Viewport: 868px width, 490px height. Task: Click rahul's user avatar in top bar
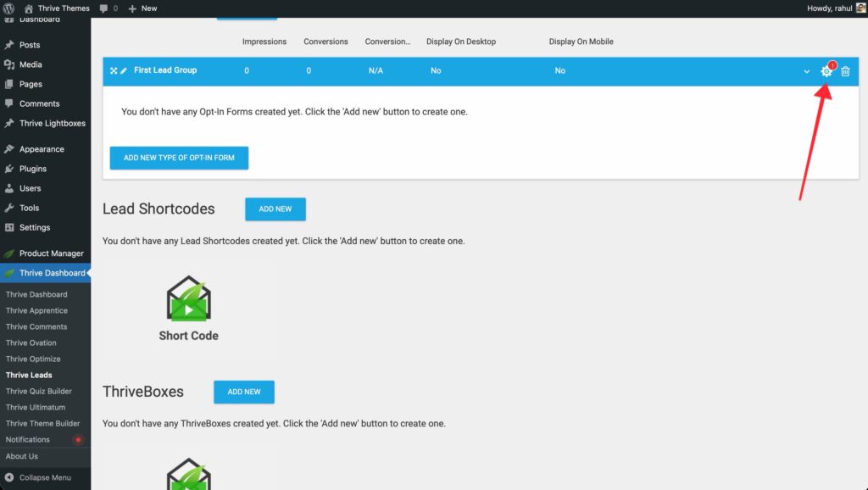pyautogui.click(x=860, y=8)
